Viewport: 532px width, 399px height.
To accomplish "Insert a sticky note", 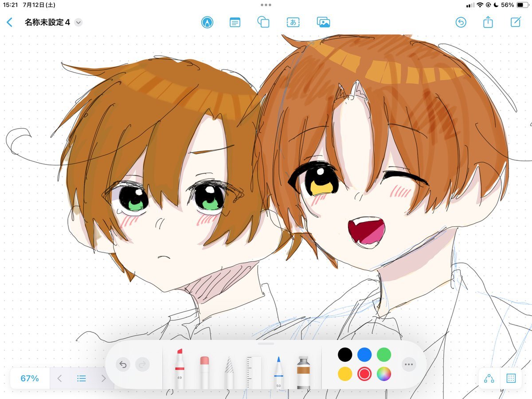I will pyautogui.click(x=235, y=22).
